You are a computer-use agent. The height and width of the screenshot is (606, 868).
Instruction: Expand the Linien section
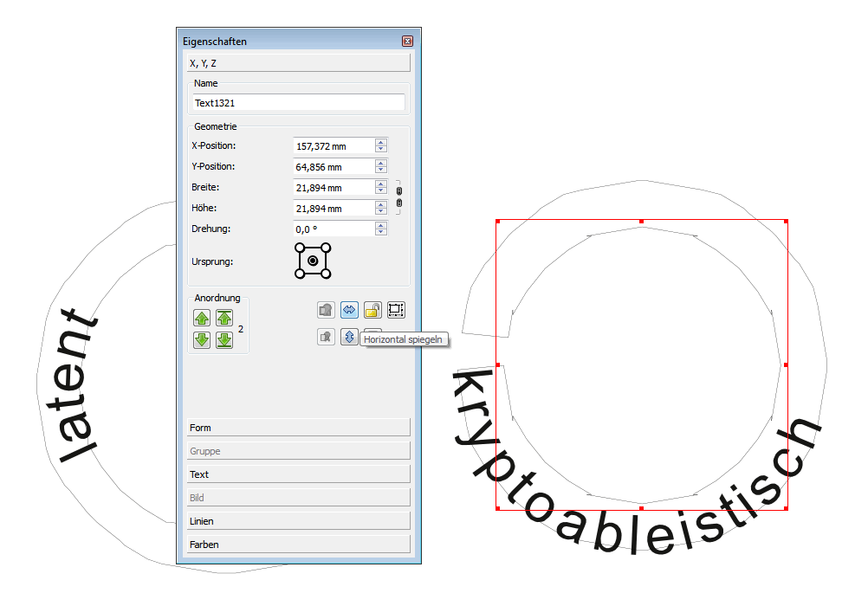pyautogui.click(x=298, y=521)
